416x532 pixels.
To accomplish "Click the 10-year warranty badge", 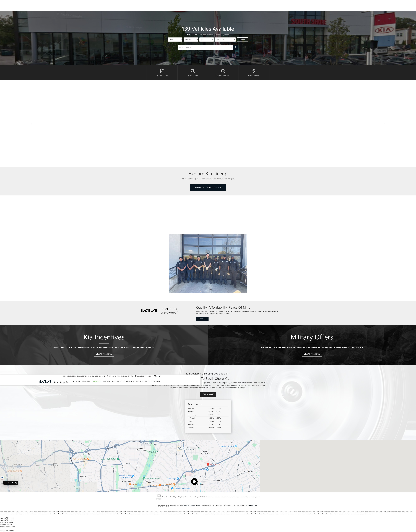I will click(x=159, y=497).
